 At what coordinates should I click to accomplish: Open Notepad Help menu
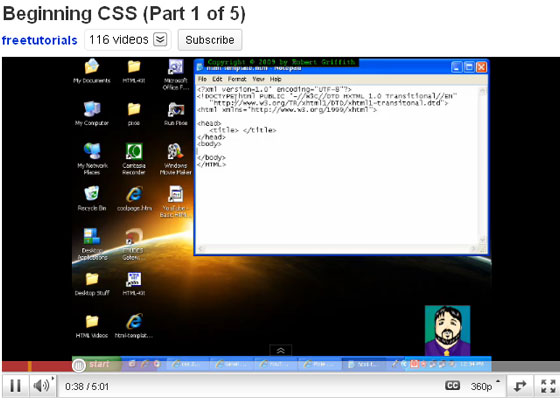[x=275, y=79]
